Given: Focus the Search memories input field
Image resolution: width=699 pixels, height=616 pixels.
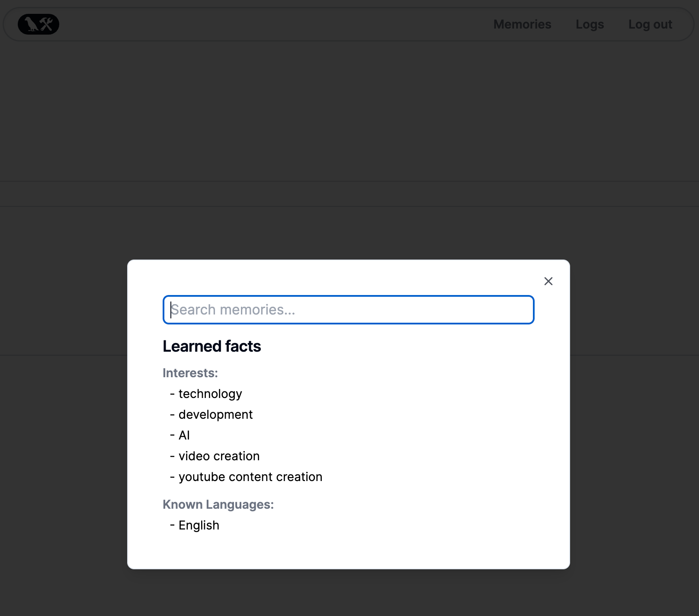Looking at the screenshot, I should [349, 310].
